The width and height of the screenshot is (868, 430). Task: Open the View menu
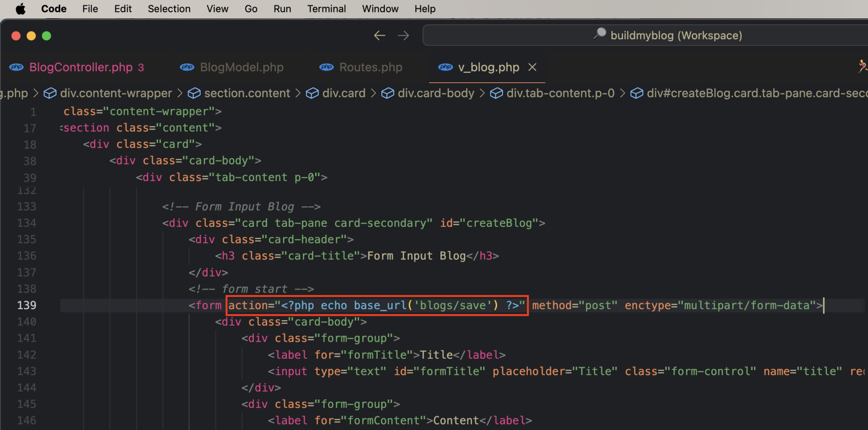coord(217,9)
